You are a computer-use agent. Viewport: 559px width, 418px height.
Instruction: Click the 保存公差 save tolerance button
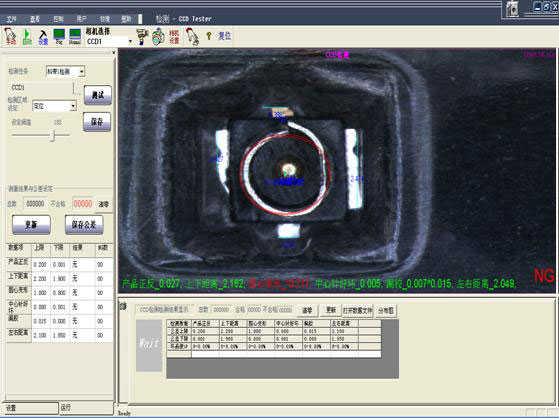84,224
